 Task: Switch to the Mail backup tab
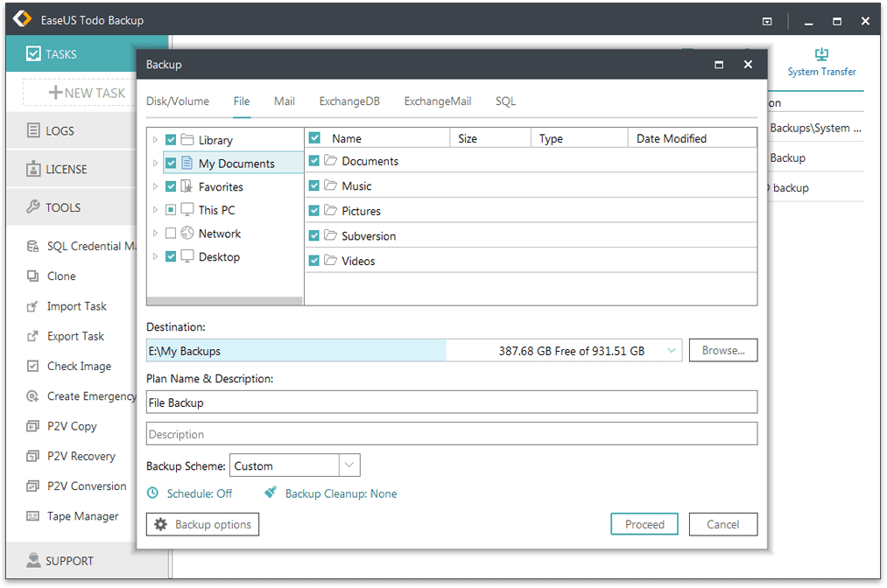[x=284, y=101]
